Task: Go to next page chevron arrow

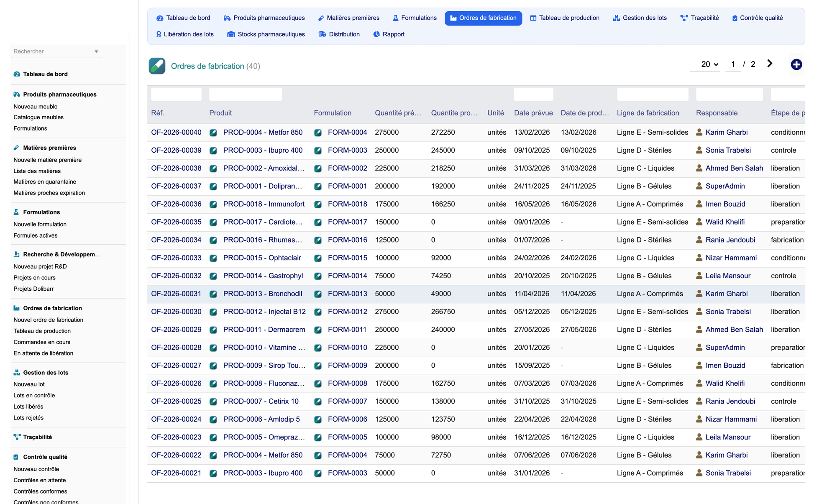Action: pyautogui.click(x=770, y=64)
